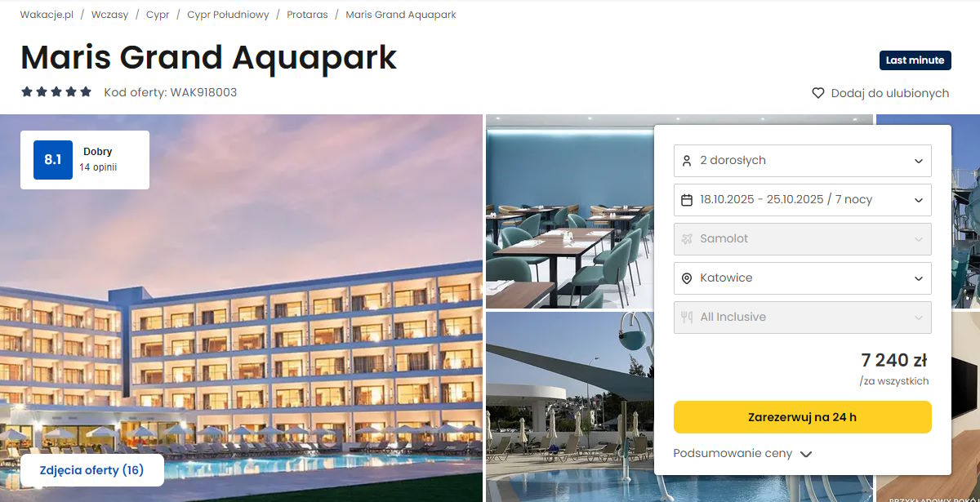Viewport: 980px width, 502px height.
Task: Click the Zarezerwuj na 24 h button
Action: 803,417
